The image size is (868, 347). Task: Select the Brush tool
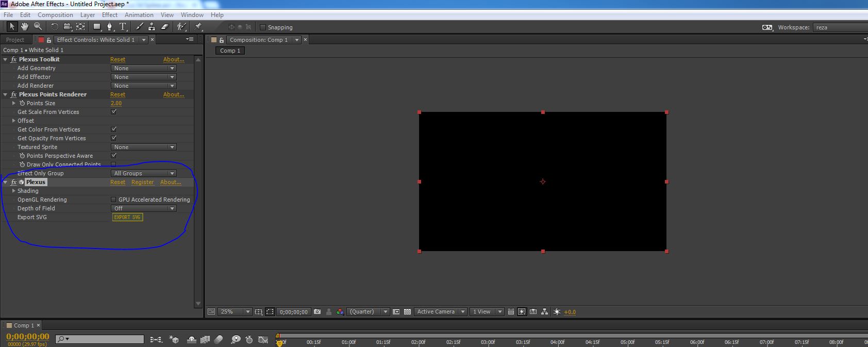tap(139, 27)
